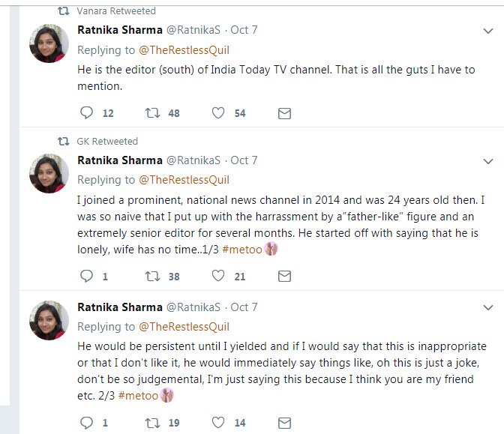
Task: Like the tweet with 14 likes
Action: [218, 423]
